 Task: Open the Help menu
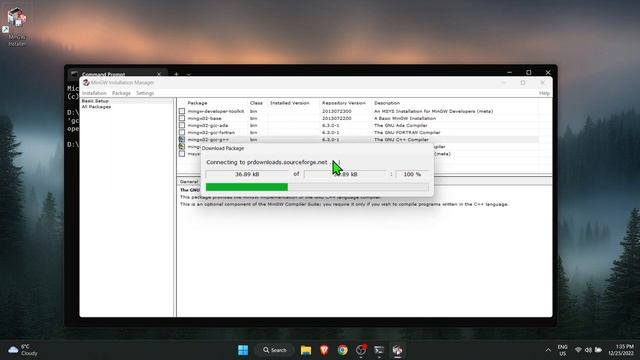[x=544, y=93]
